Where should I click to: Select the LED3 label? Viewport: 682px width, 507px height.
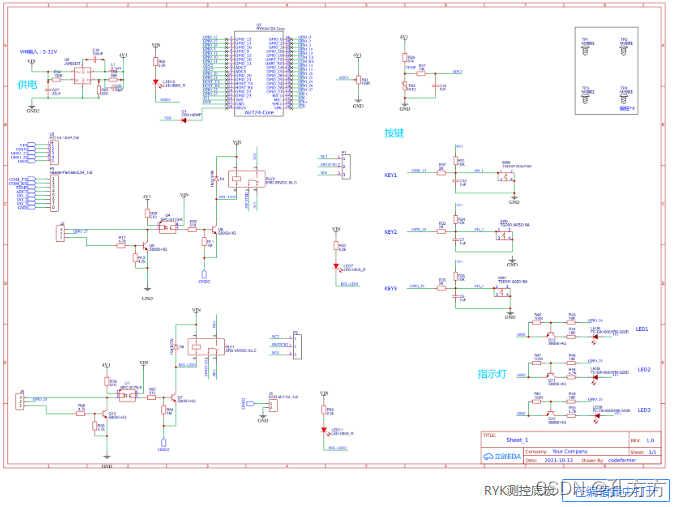(644, 410)
